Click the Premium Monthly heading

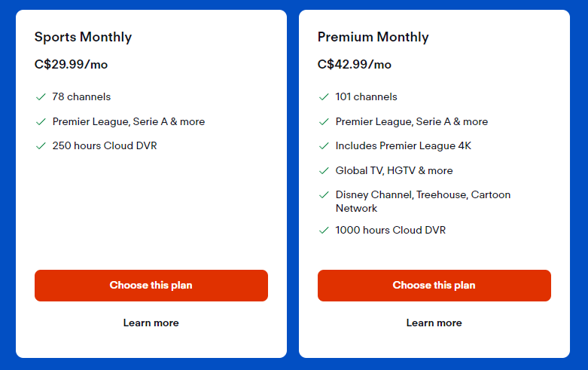click(373, 37)
